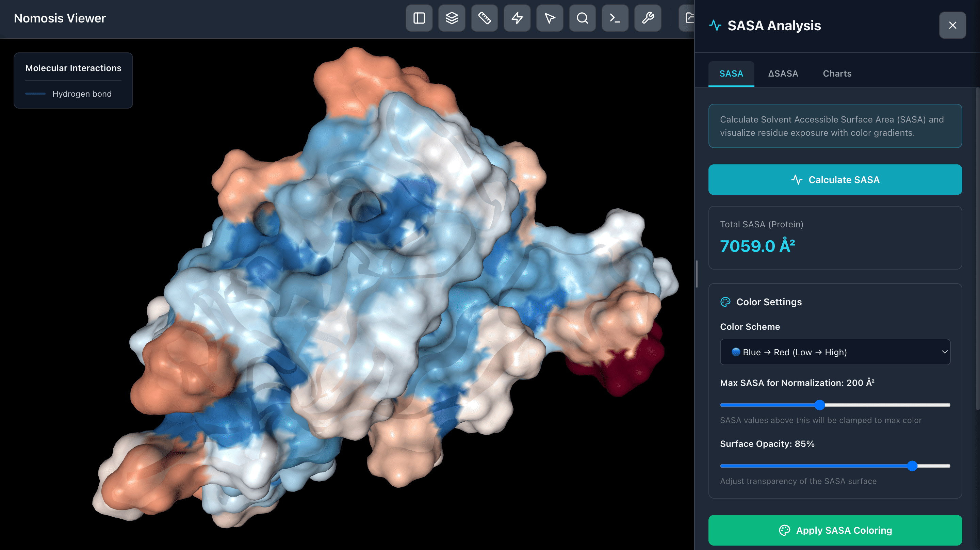This screenshot has height=550, width=980.
Task: Open the Layers tool in the toolbar
Action: (452, 18)
